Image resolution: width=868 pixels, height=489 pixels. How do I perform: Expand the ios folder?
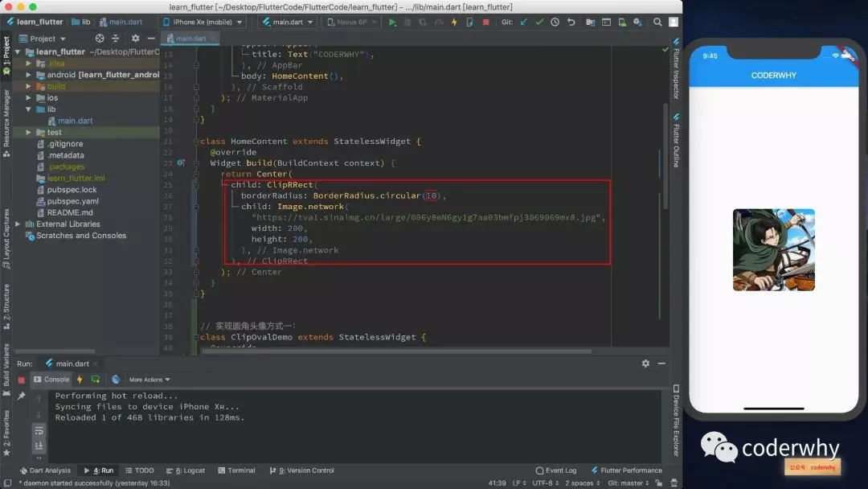[28, 97]
